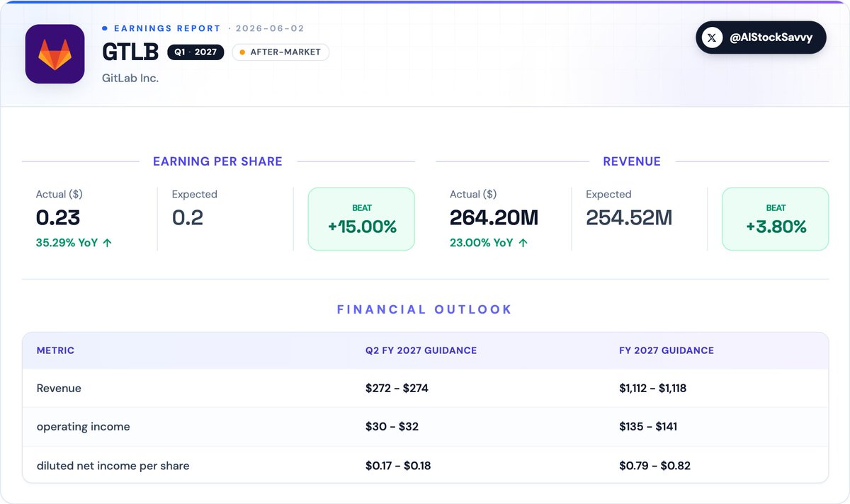Click the GitLab Inc. company name

130,78
